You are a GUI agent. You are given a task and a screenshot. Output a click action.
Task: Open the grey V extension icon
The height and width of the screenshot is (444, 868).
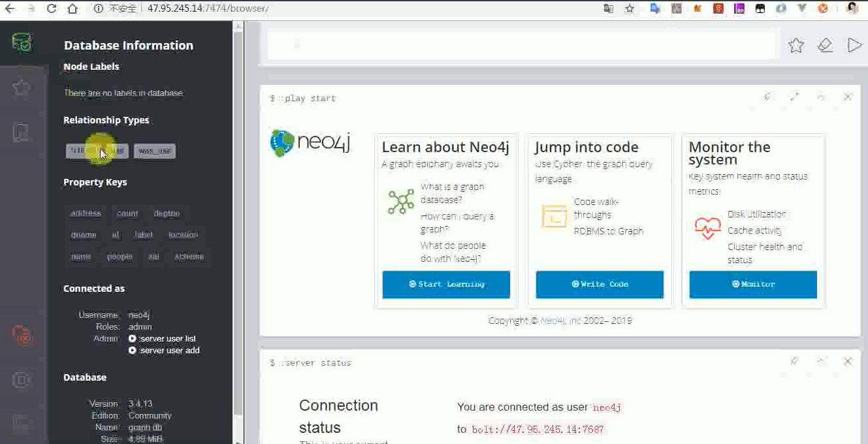[x=802, y=8]
